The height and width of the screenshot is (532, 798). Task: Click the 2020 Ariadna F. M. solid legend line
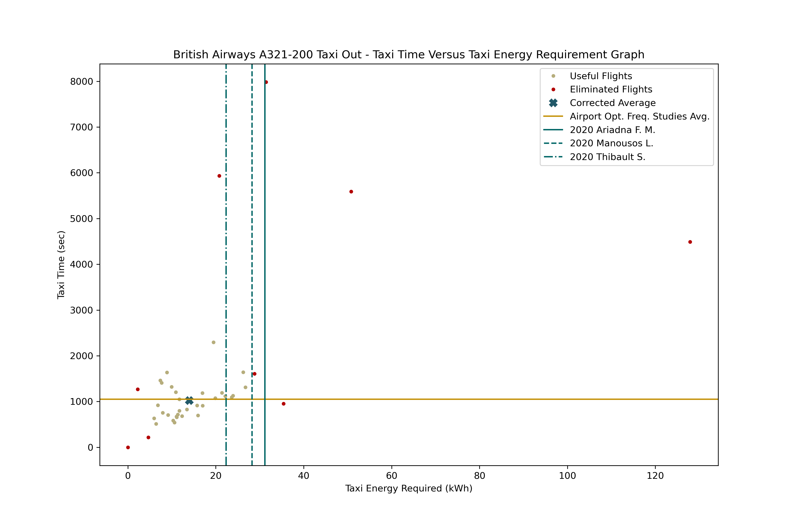pos(553,130)
